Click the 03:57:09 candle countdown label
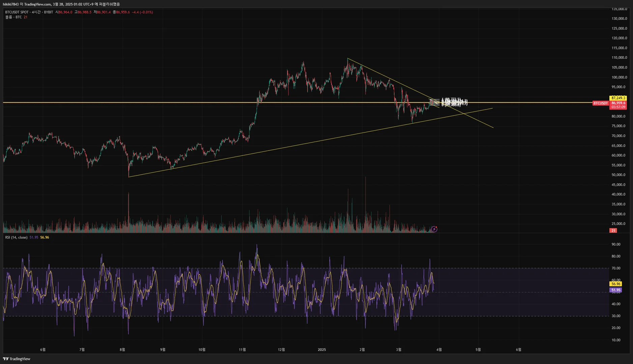Viewport: 633px width, 364px height. (x=618, y=107)
